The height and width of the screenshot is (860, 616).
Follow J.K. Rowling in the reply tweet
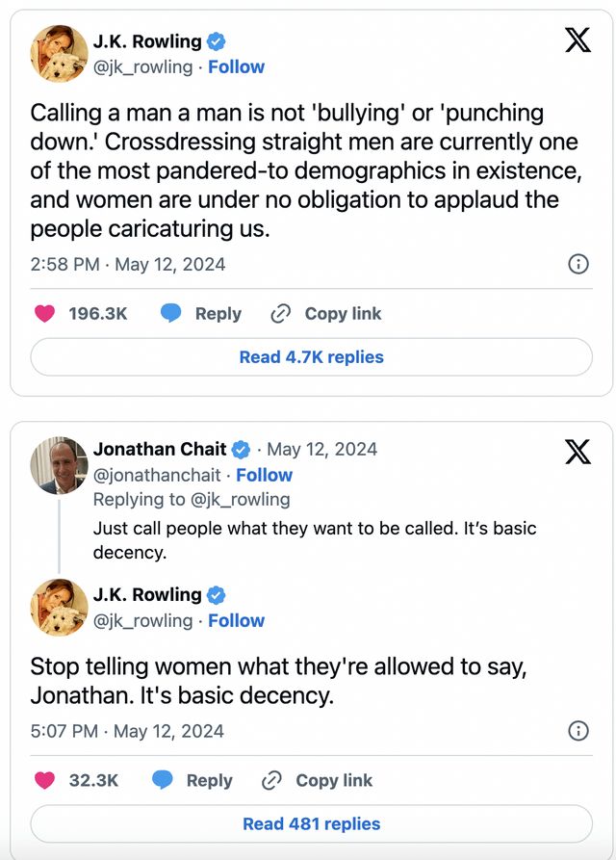click(236, 620)
